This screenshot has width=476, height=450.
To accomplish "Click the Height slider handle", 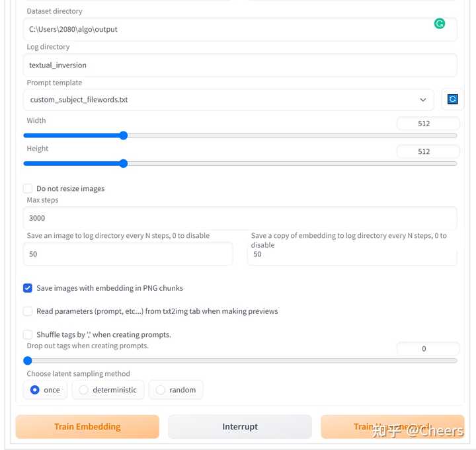I will click(123, 163).
